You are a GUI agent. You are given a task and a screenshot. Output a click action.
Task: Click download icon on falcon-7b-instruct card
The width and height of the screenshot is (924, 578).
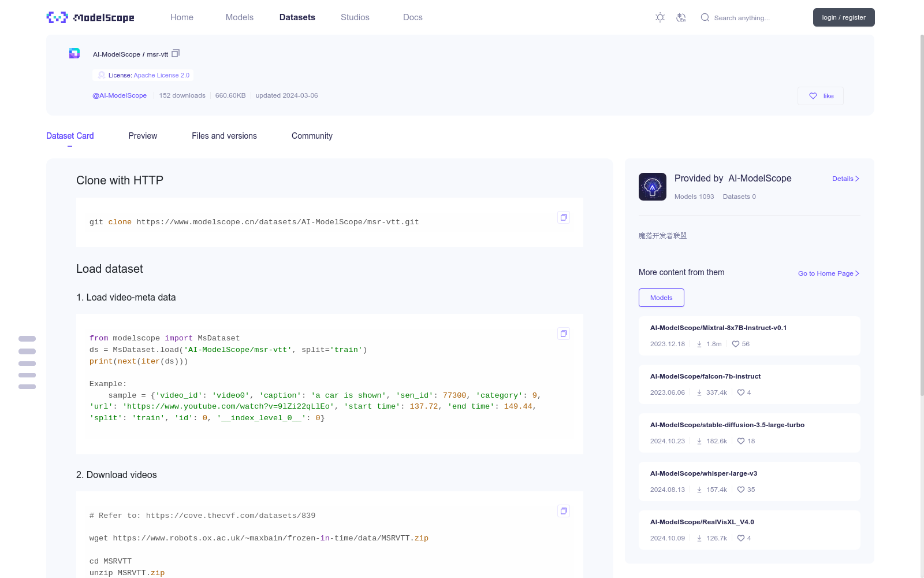[699, 392]
